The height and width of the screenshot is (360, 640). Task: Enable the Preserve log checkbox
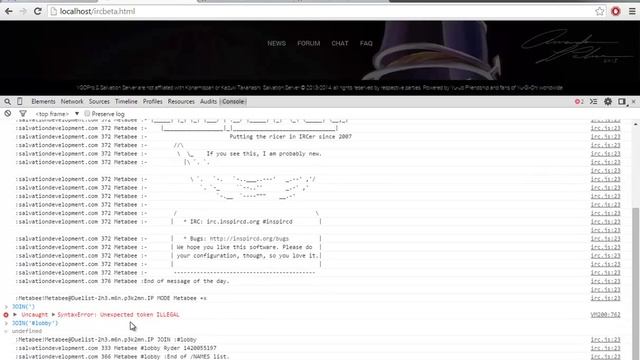[x=87, y=113]
